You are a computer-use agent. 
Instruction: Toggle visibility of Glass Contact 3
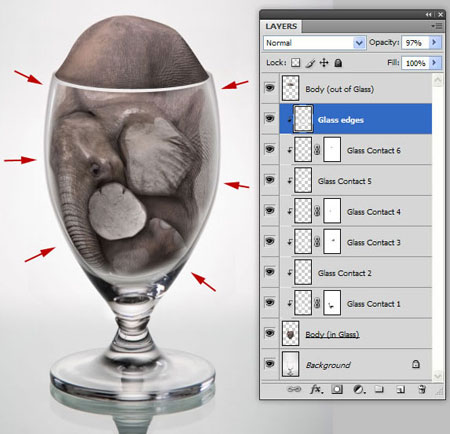[270, 241]
